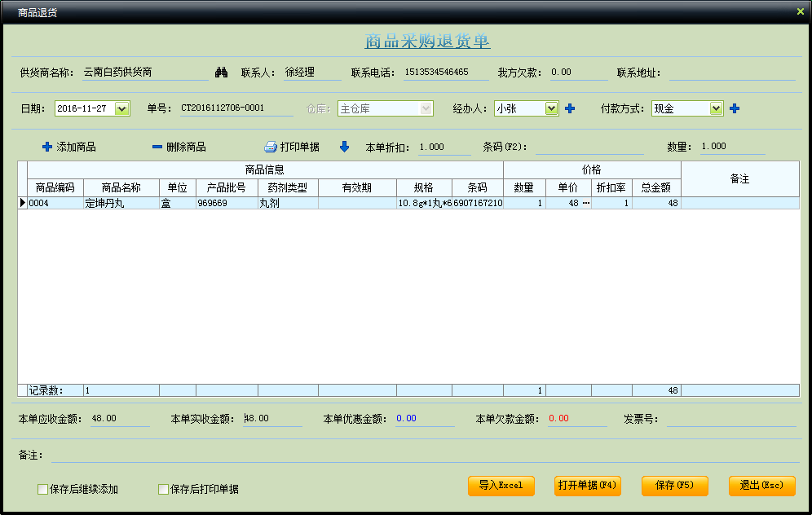Click the 打开单据(F4) button

587,486
